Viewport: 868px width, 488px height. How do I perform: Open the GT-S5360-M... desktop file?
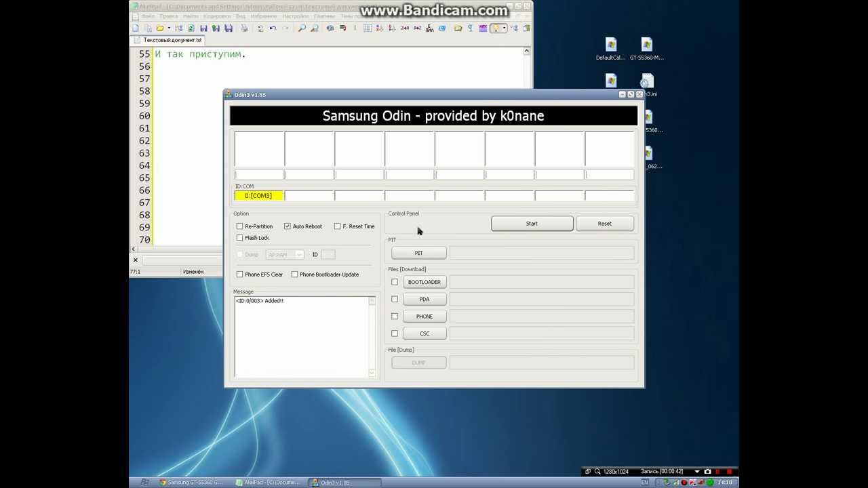click(x=646, y=49)
